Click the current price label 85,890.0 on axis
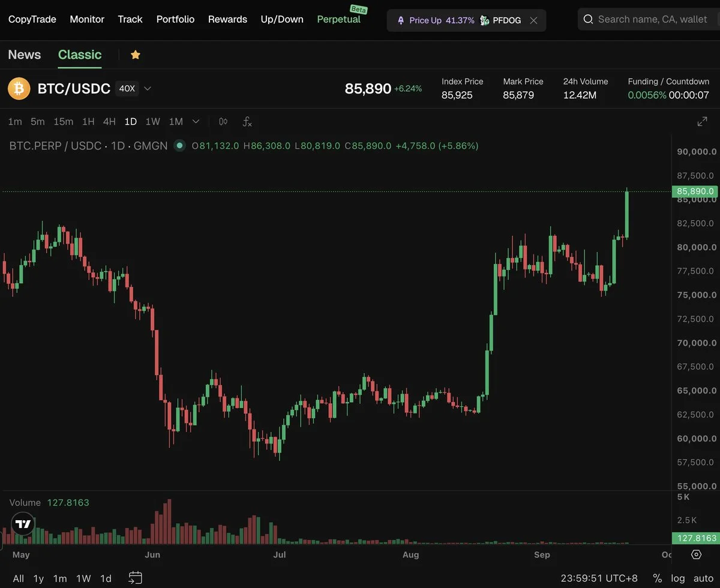The height and width of the screenshot is (588, 720). (695, 191)
